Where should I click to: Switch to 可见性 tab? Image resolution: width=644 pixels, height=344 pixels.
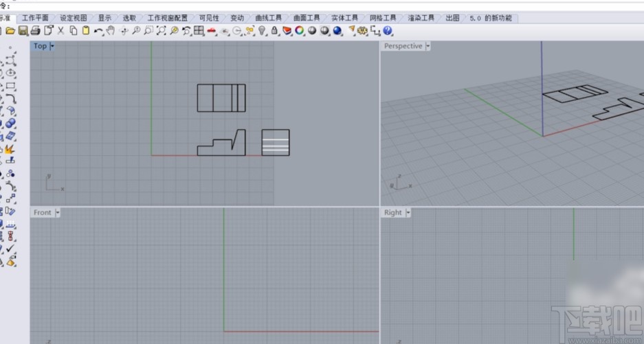pyautogui.click(x=209, y=18)
